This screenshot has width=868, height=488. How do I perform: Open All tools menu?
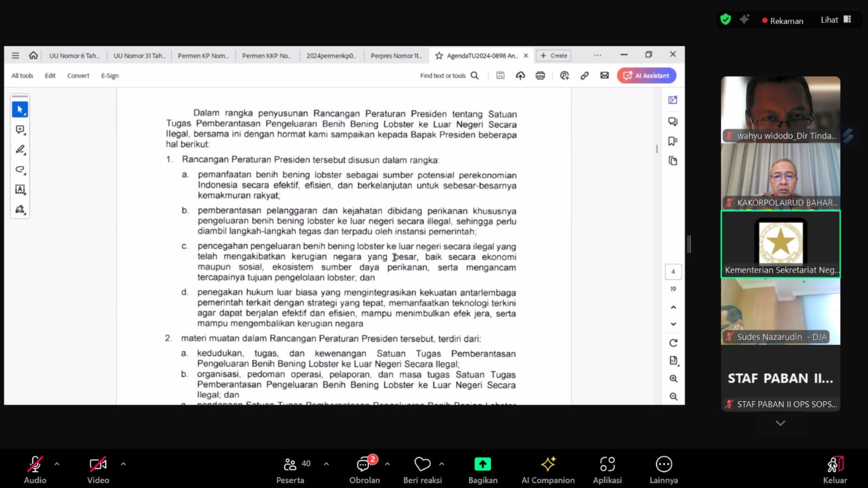point(22,75)
